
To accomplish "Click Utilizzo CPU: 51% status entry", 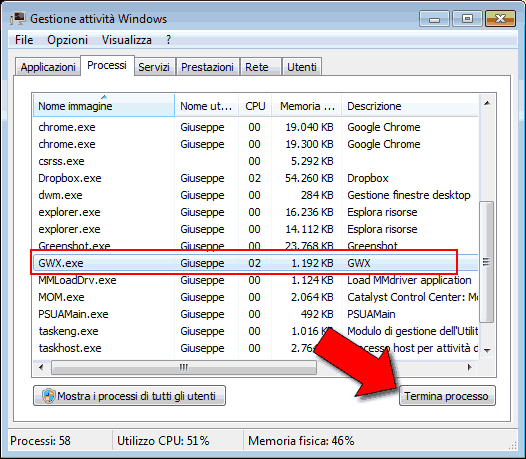I will point(163,441).
